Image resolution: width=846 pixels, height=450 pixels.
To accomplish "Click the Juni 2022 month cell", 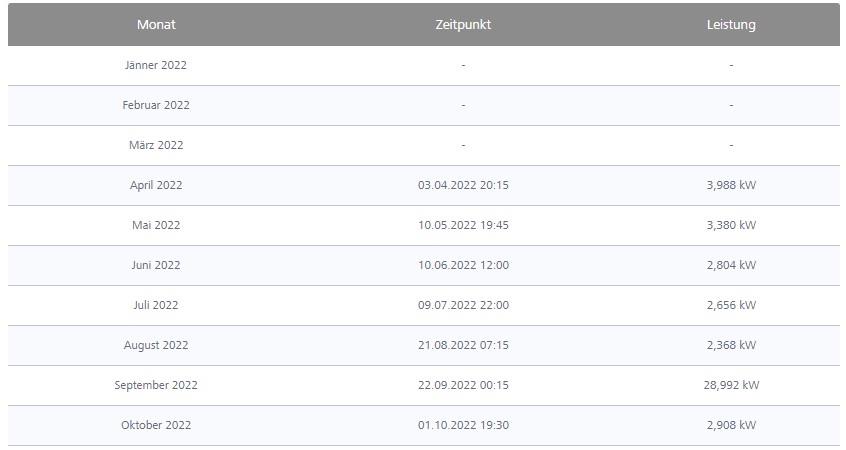I will tap(156, 265).
